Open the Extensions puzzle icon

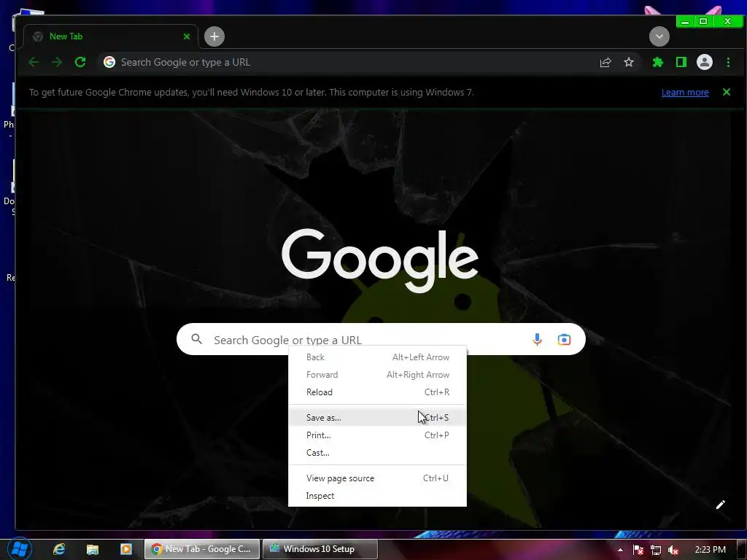[x=658, y=63]
